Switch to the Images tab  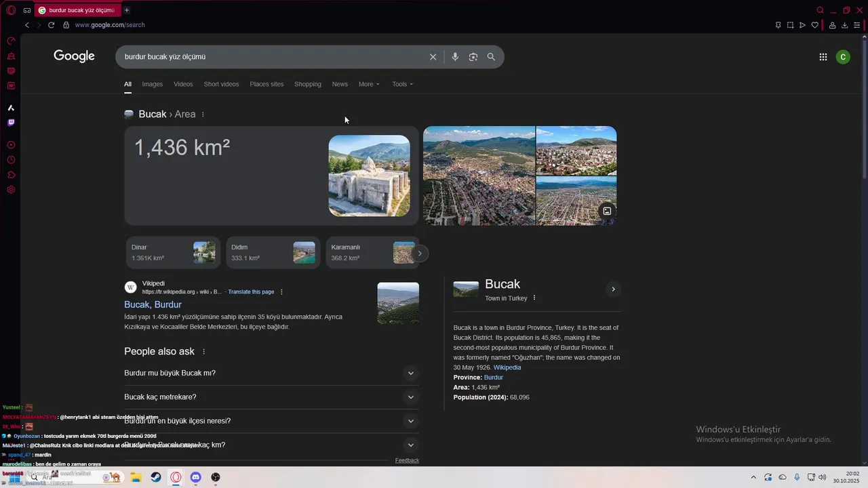coord(152,84)
